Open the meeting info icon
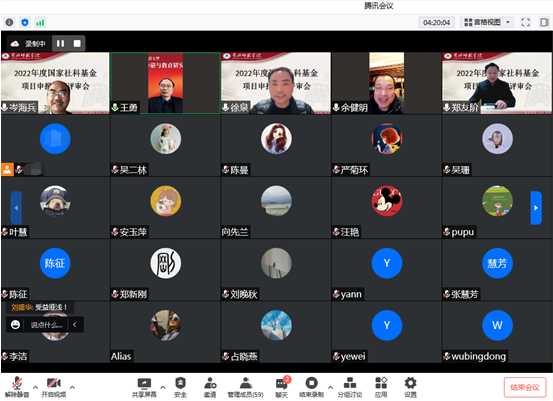Screen dimensions: 553x401 click(10, 23)
